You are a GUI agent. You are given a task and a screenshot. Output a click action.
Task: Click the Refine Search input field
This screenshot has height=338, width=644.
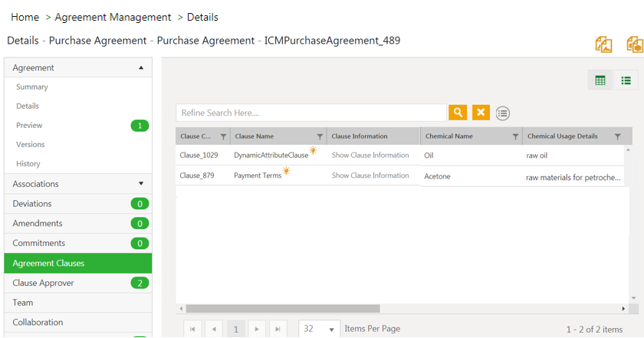click(310, 113)
